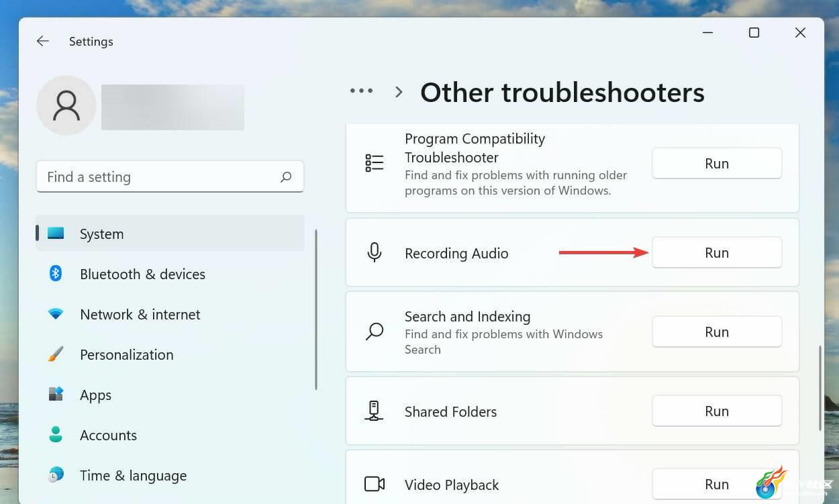Viewport: 839px width, 504px height.
Task: Click the Other troubleshooters page heading
Action: (562, 93)
